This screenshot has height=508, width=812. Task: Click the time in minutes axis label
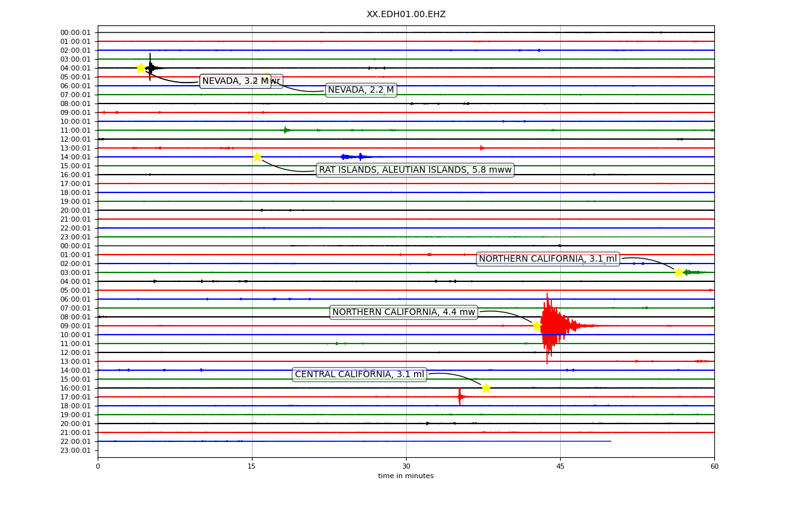coord(406,476)
